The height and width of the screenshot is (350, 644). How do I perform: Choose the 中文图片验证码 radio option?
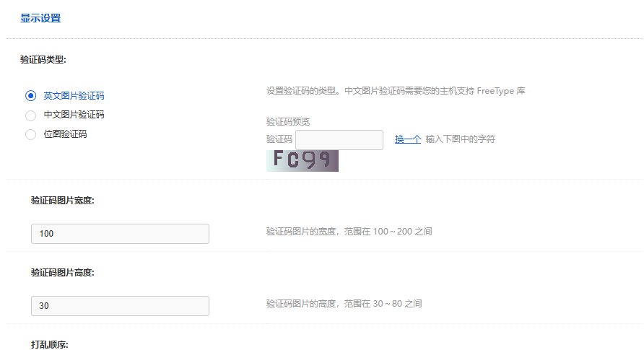(x=30, y=115)
